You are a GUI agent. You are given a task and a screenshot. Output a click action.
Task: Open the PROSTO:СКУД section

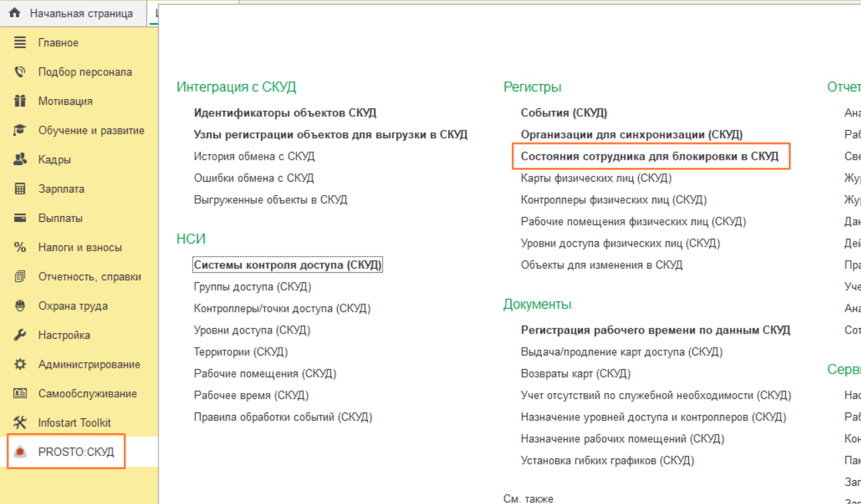point(76,453)
